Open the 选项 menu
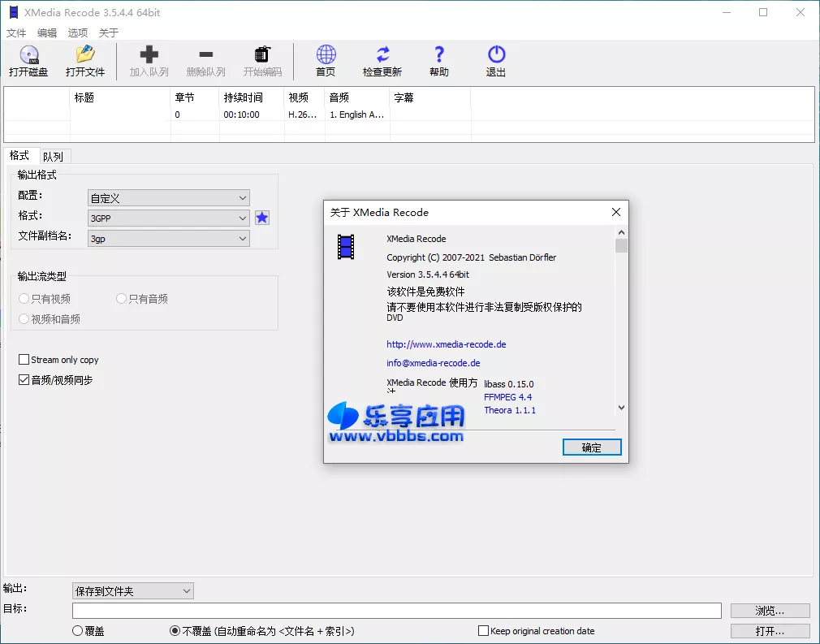Viewport: 820px width, 644px height. (x=77, y=32)
